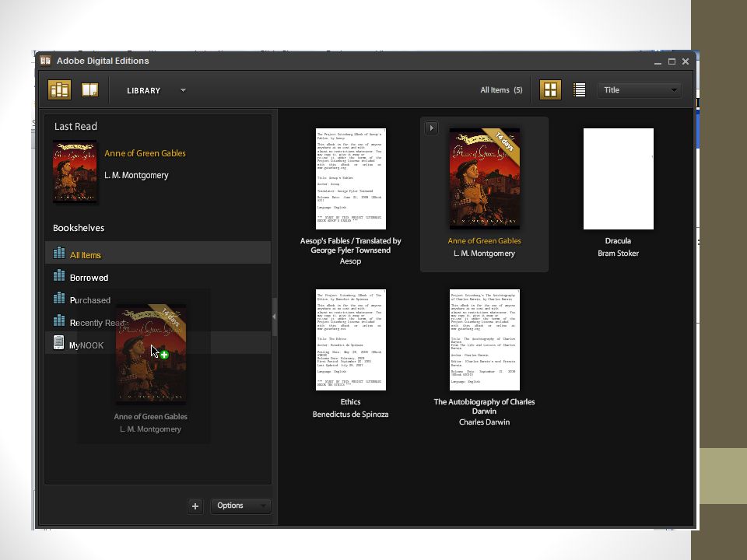747x560 pixels.
Task: Click the Adobe Digital Editions app icon in title bar
Action: 45,61
